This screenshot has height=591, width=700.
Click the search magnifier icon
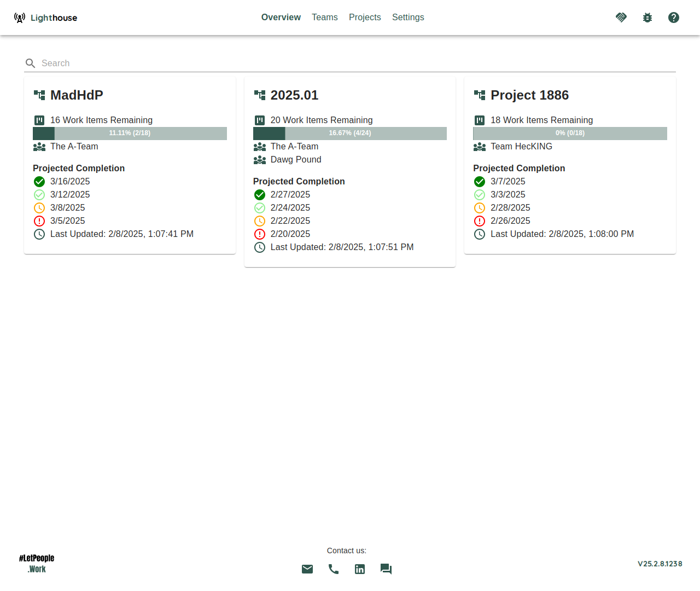click(x=31, y=63)
